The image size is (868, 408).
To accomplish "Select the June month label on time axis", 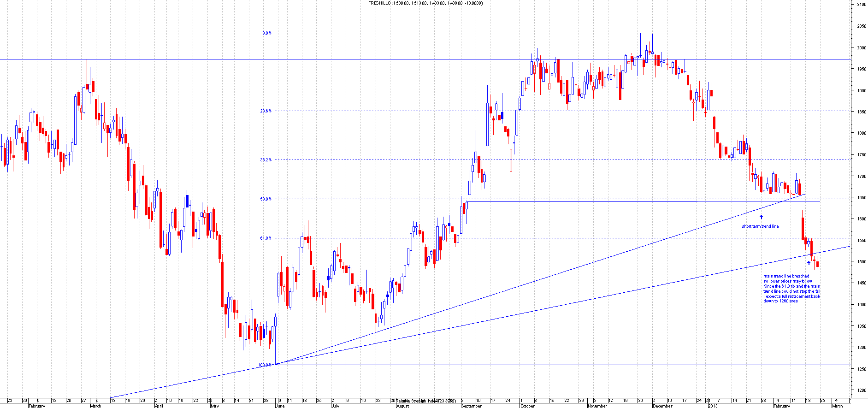I will [x=279, y=406].
